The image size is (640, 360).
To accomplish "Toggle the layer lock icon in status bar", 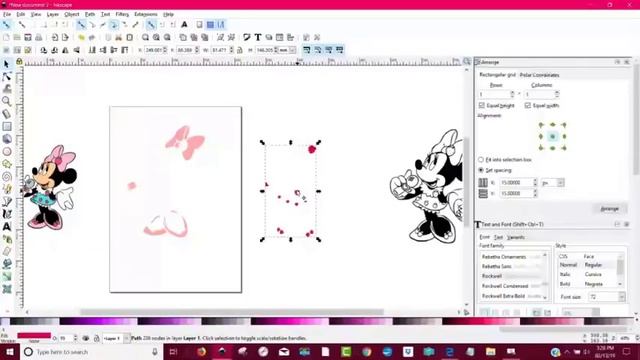I will pos(97,338).
